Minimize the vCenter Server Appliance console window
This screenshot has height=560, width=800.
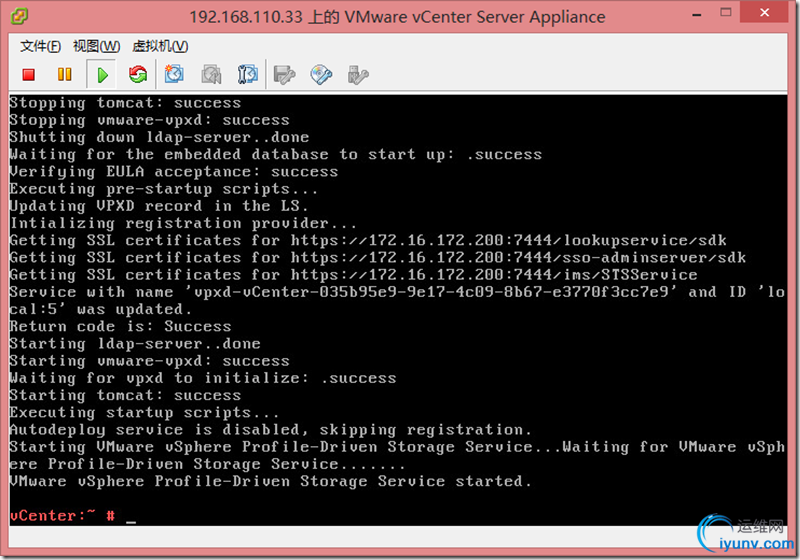[x=696, y=14]
